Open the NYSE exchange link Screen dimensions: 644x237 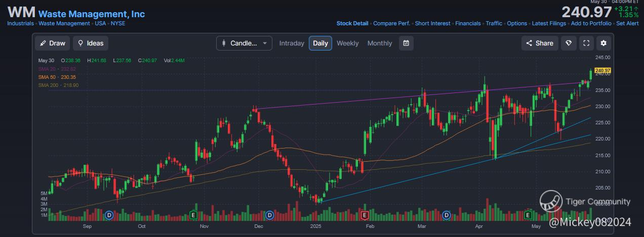pyautogui.click(x=118, y=23)
